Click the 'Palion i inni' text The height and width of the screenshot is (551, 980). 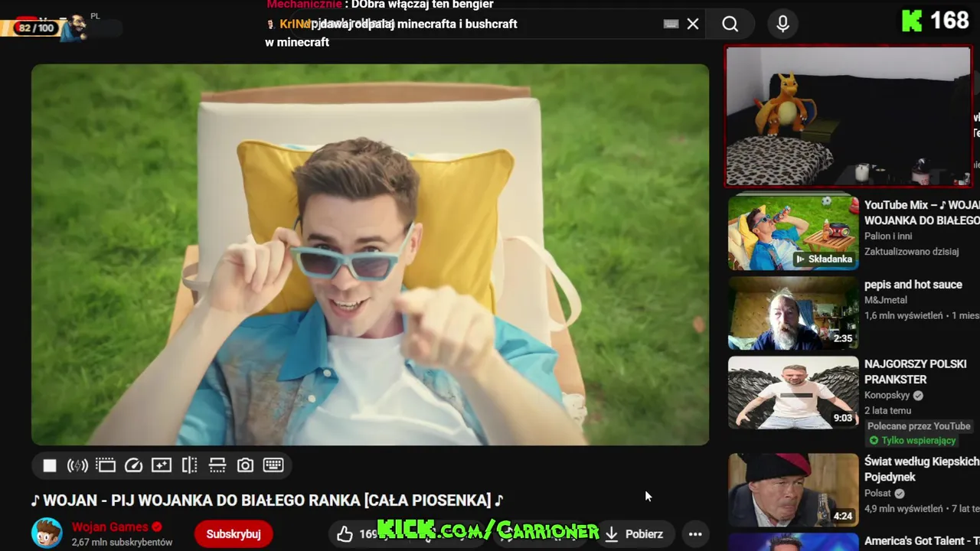click(x=889, y=236)
